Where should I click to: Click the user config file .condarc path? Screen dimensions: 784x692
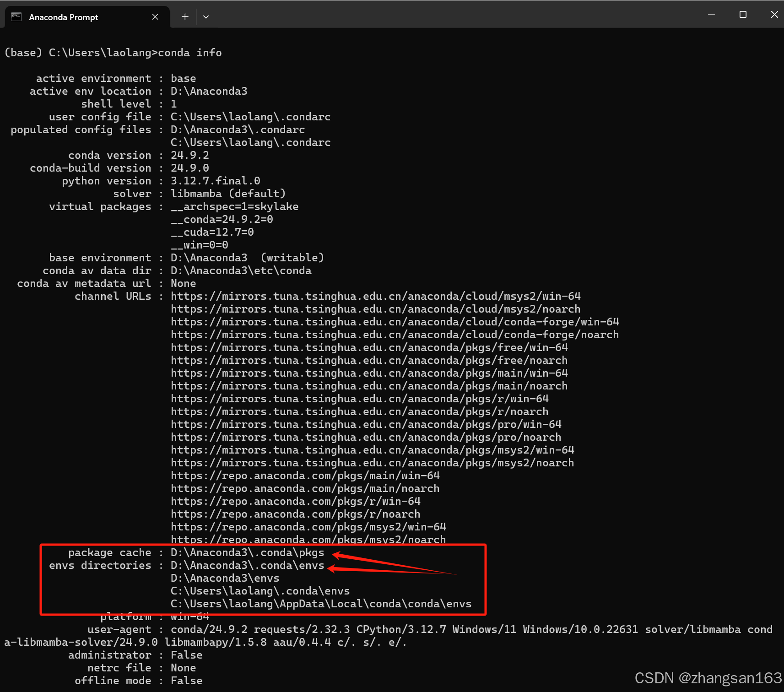coord(250,117)
